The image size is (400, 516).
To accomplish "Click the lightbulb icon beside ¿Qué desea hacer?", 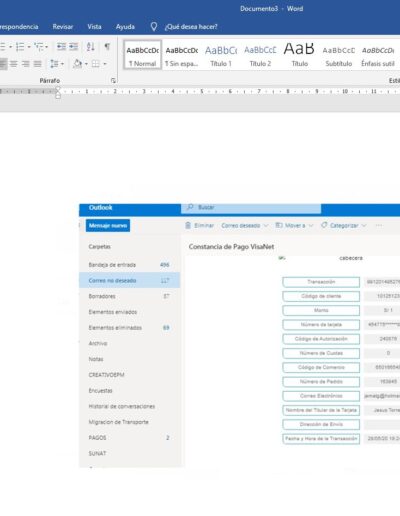I will [154, 27].
